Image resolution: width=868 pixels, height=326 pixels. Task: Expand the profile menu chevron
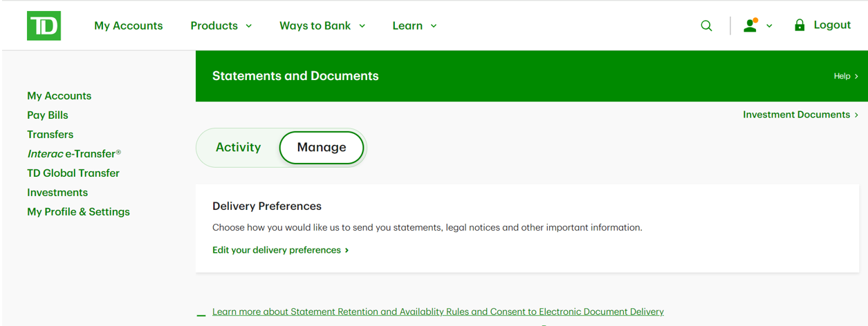(x=769, y=26)
